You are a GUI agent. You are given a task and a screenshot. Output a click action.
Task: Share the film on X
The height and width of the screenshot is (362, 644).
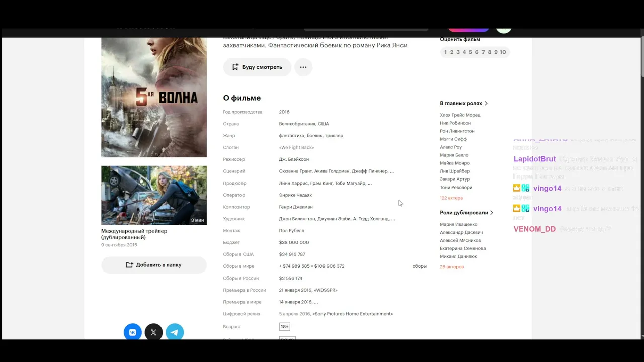153,332
